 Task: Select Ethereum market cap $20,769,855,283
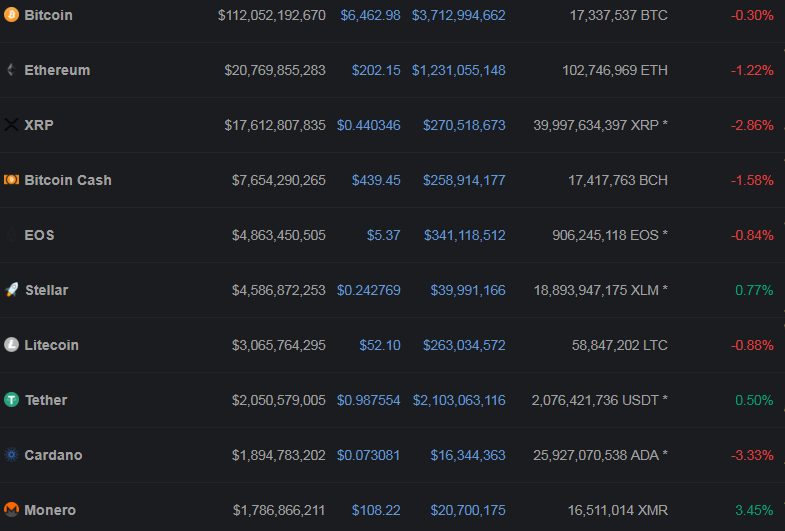275,71
